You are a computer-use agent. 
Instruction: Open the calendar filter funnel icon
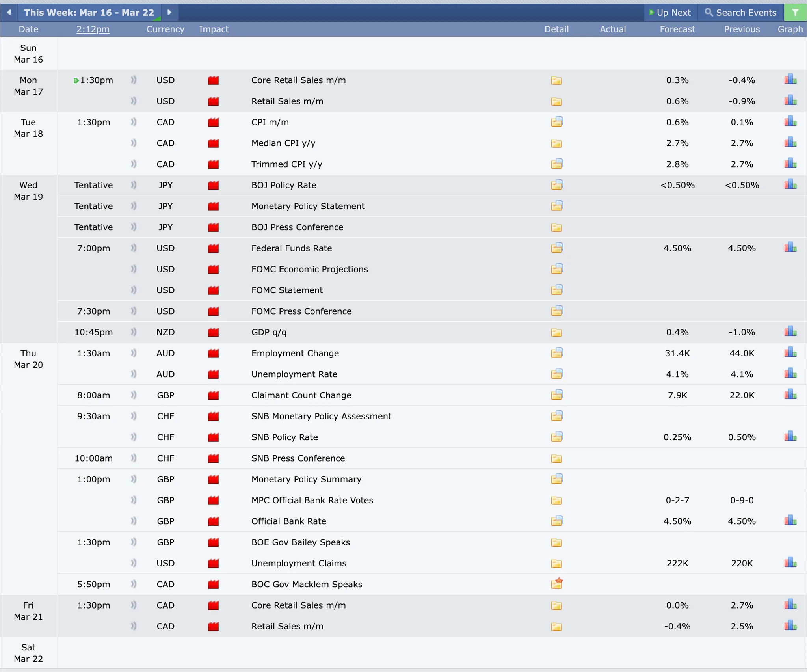[795, 13]
